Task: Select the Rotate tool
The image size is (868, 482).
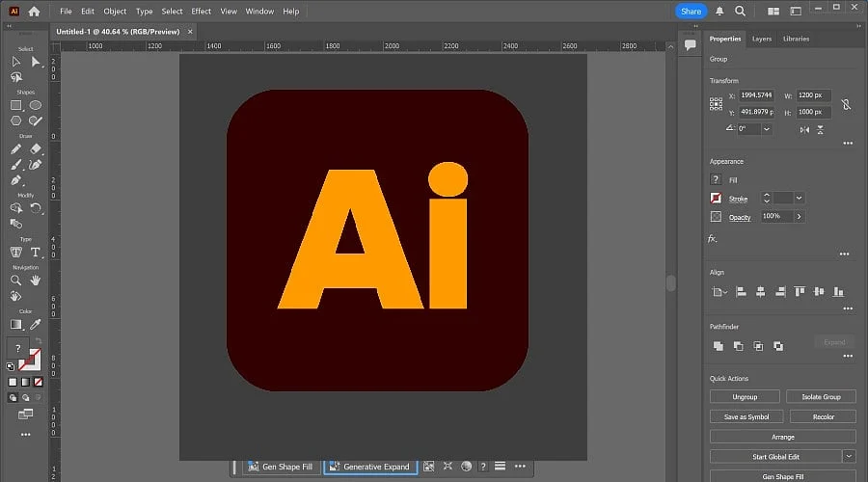Action: pyautogui.click(x=36, y=208)
